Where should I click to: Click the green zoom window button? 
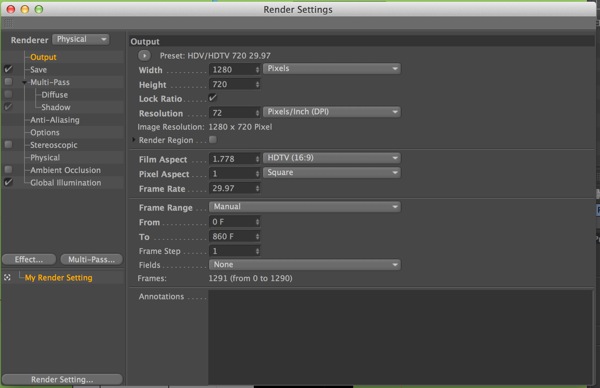(x=39, y=9)
